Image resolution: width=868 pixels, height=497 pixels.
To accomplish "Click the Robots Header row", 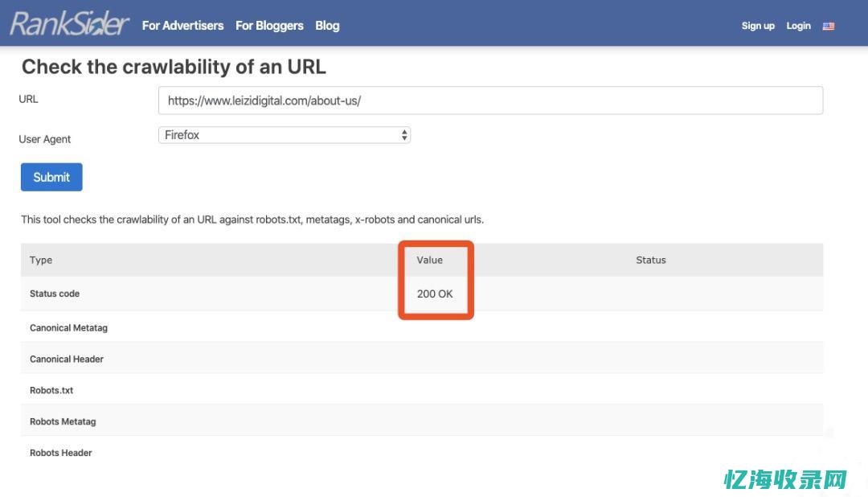I will [61, 453].
